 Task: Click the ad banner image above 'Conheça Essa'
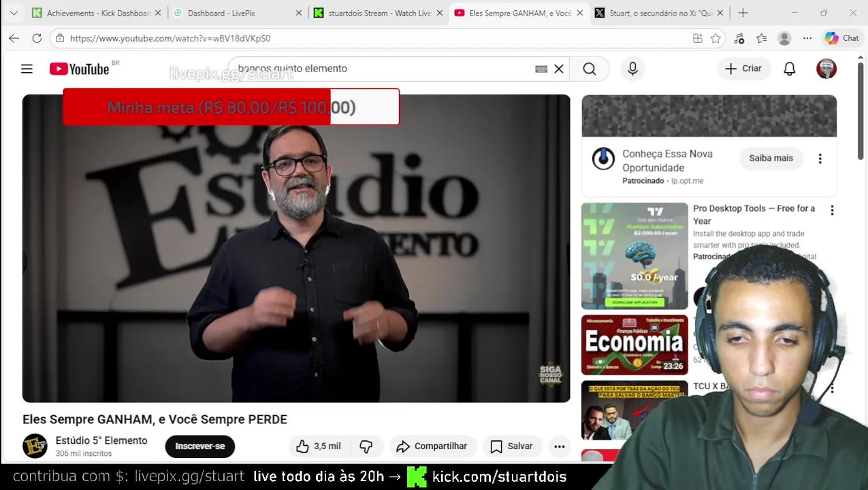click(x=709, y=116)
